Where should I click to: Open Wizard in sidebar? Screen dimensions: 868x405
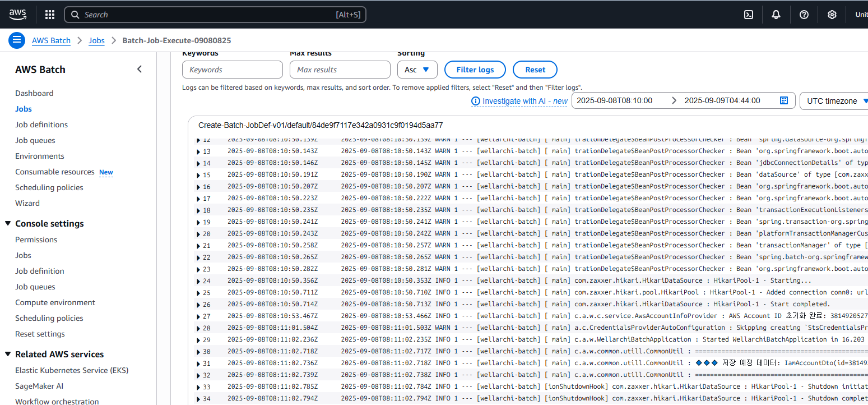click(x=27, y=203)
